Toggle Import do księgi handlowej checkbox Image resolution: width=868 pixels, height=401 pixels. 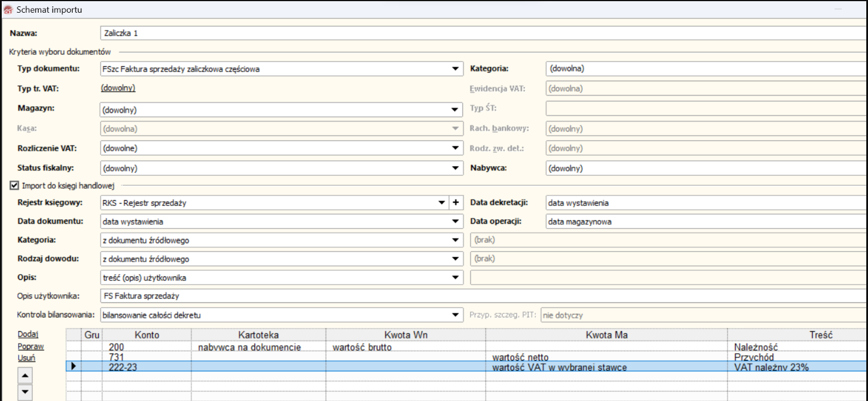coord(14,186)
